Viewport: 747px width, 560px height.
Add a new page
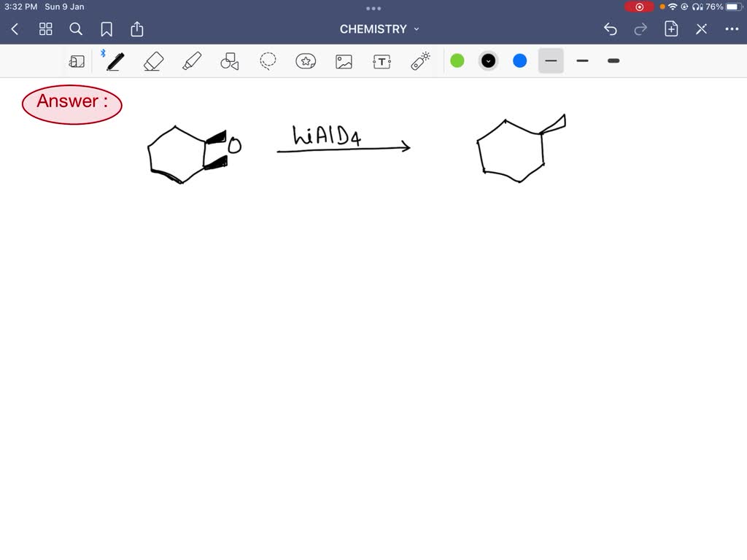click(x=671, y=29)
